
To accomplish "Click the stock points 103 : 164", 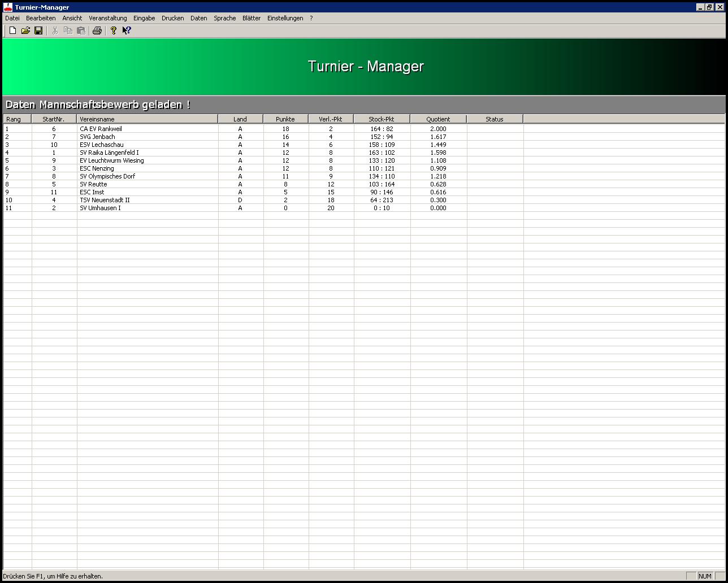I will tap(382, 184).
